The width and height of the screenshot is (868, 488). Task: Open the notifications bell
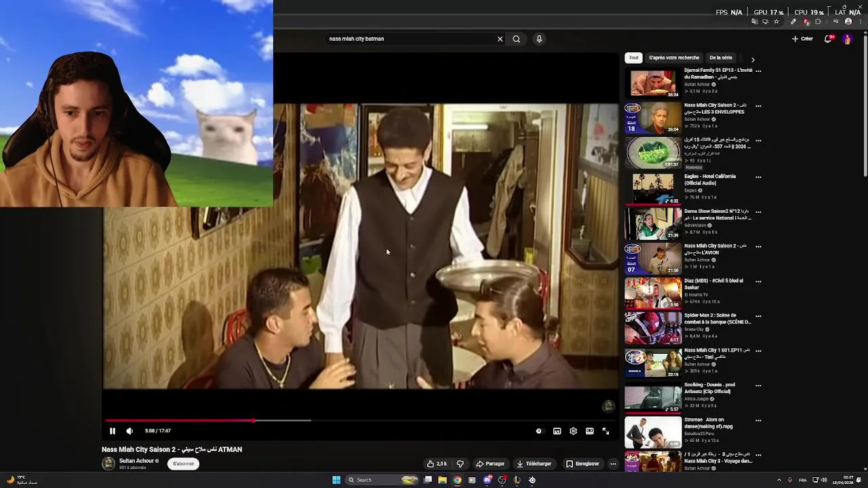[x=829, y=39]
